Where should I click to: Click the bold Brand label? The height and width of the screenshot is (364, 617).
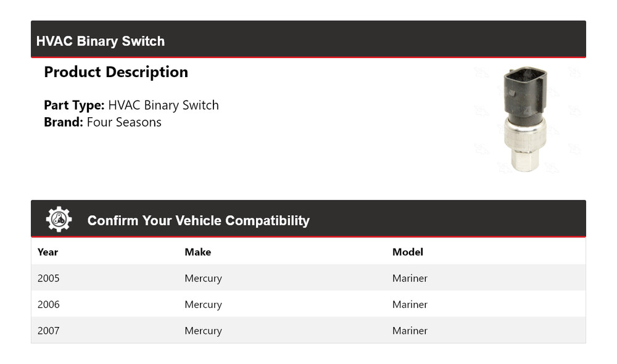pos(64,122)
